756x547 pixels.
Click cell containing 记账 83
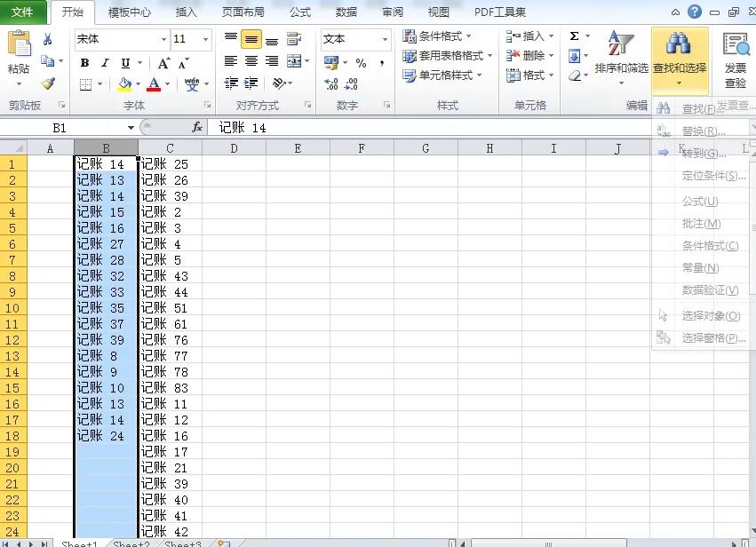[x=170, y=387]
